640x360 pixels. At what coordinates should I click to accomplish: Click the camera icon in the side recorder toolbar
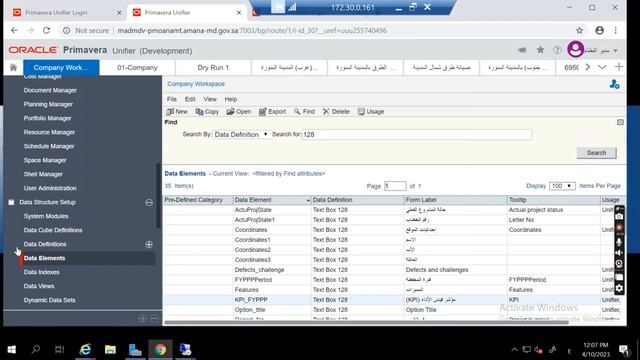point(619,217)
